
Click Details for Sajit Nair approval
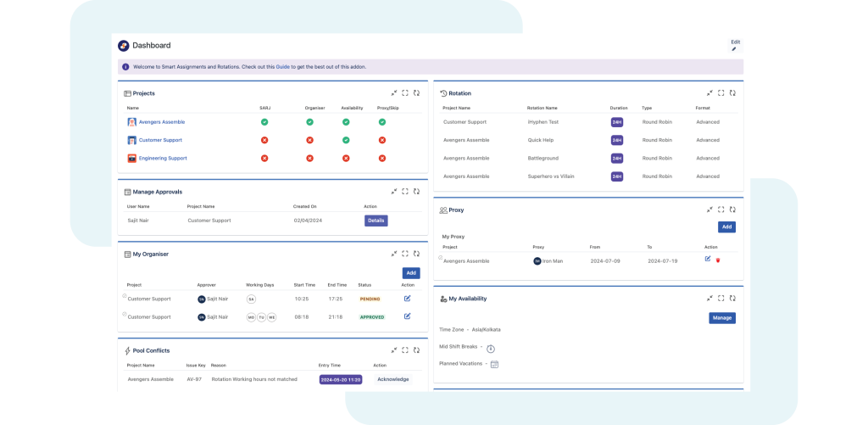pos(376,221)
